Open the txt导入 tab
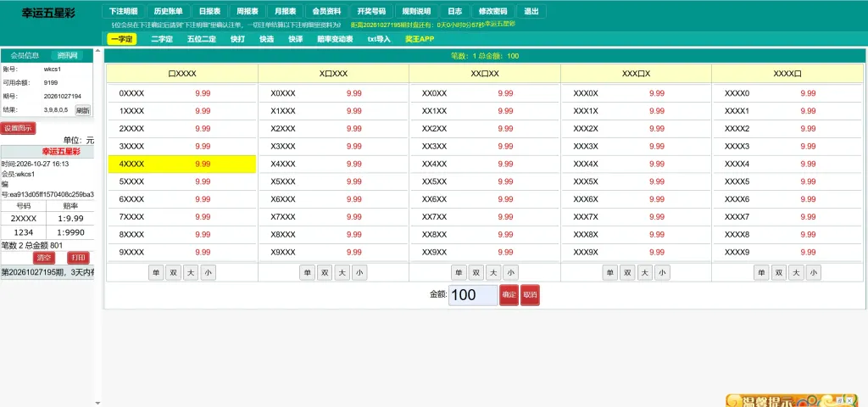 tap(379, 39)
